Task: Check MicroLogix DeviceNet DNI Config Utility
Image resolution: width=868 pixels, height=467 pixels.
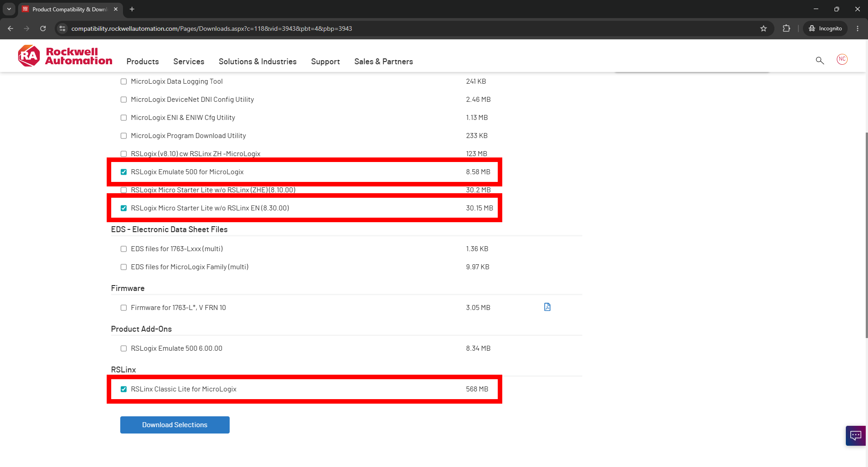Action: [123, 100]
